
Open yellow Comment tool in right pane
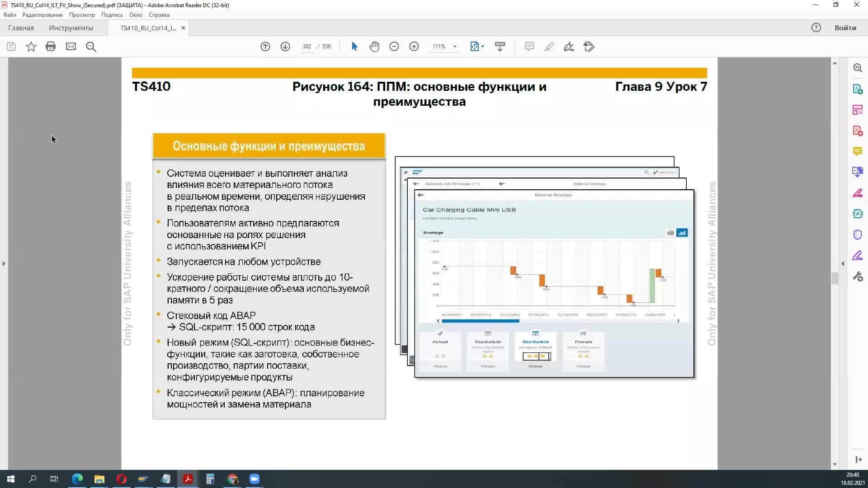tap(858, 151)
